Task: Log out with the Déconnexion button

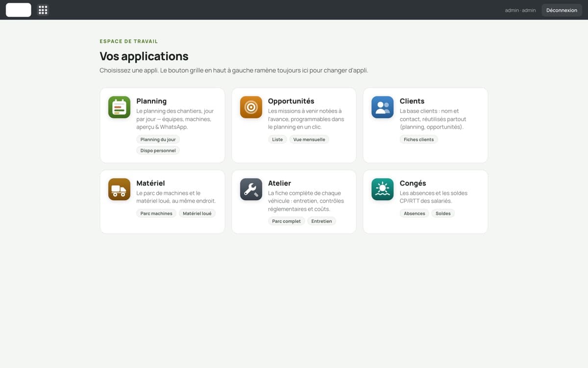Action: 562,10
